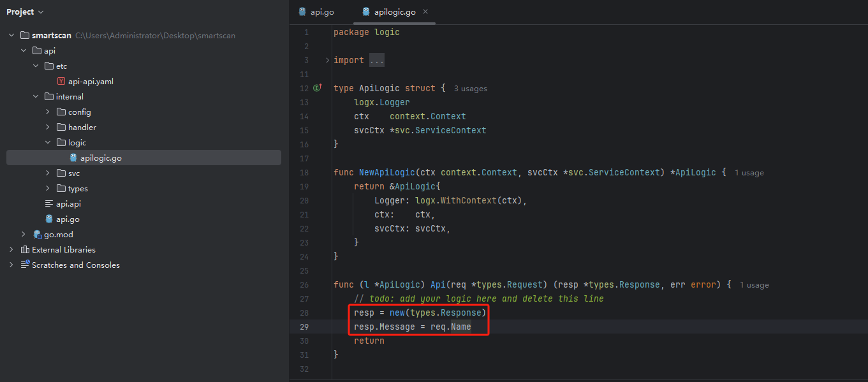
Task: Click the api folder icon
Action: pos(37,51)
